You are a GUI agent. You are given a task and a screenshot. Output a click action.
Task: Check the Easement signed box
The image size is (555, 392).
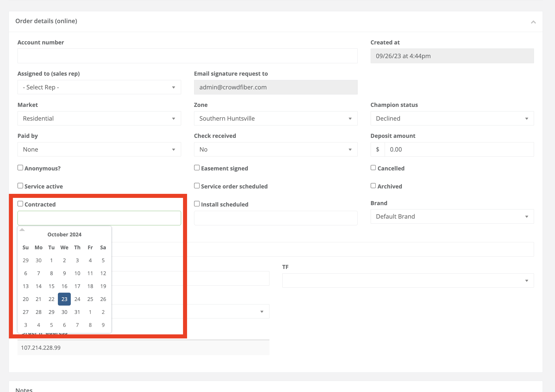point(197,167)
